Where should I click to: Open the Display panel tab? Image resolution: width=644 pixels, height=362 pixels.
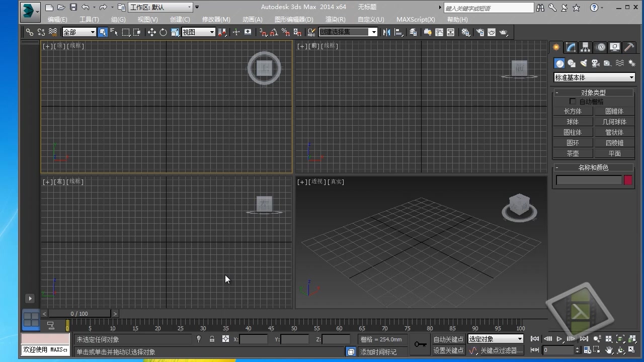(615, 47)
